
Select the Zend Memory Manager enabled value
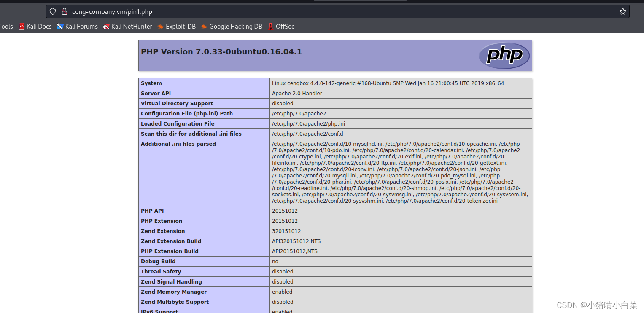point(282,292)
